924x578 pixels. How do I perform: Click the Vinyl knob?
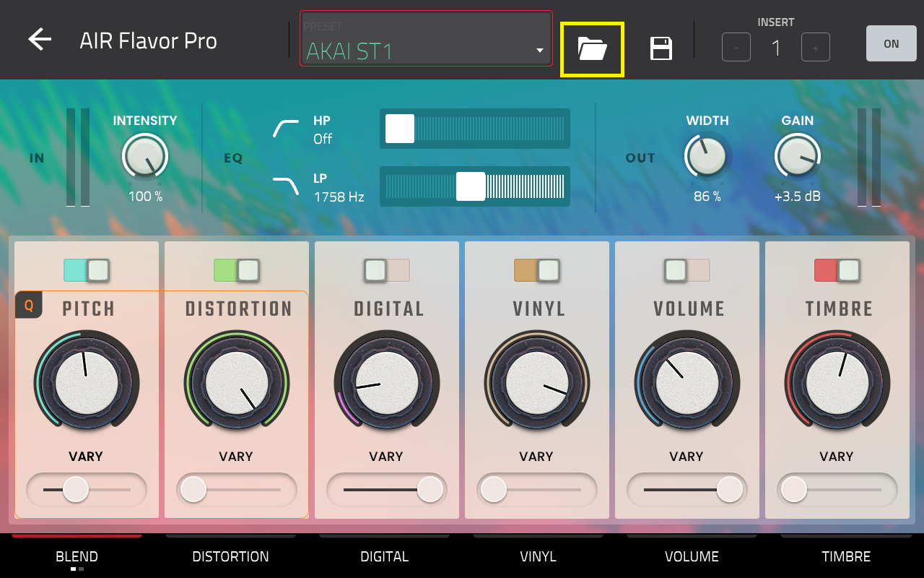click(x=537, y=383)
